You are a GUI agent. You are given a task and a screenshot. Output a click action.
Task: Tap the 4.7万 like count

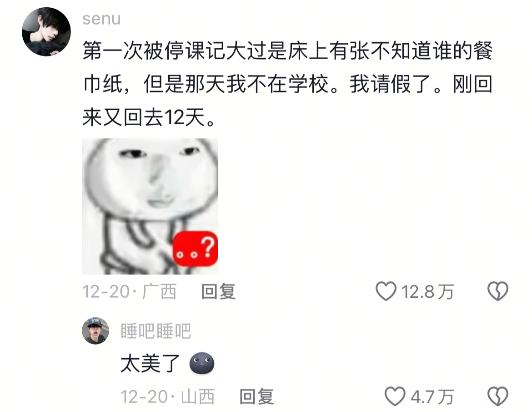432,397
